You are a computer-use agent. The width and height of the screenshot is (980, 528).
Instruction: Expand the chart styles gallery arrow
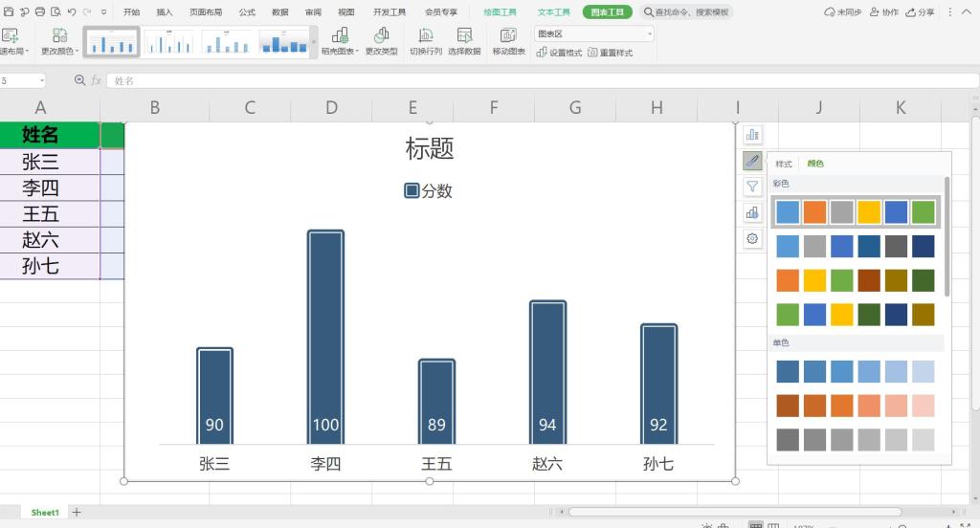pyautogui.click(x=315, y=41)
